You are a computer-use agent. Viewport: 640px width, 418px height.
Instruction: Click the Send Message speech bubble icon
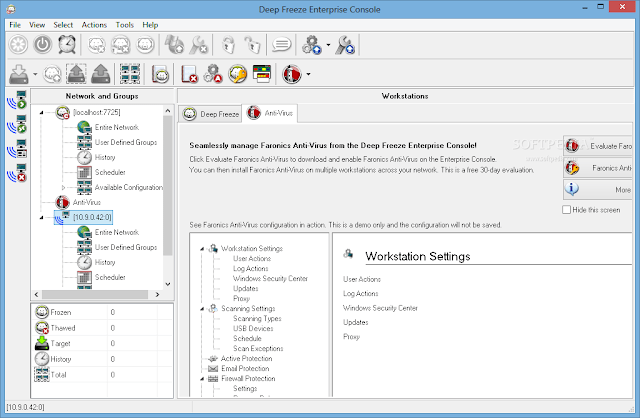281,44
